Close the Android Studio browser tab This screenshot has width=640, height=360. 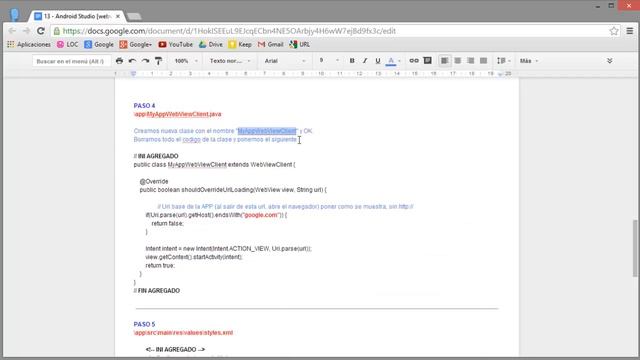118,16
